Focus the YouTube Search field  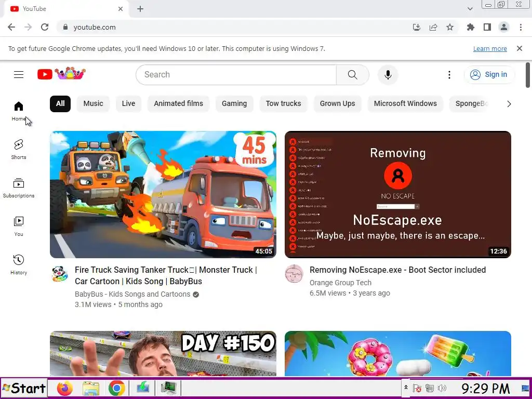pyautogui.click(x=236, y=75)
